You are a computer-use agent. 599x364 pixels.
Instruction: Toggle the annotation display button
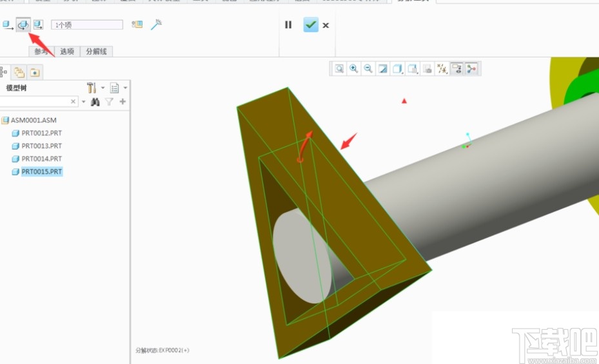[457, 68]
